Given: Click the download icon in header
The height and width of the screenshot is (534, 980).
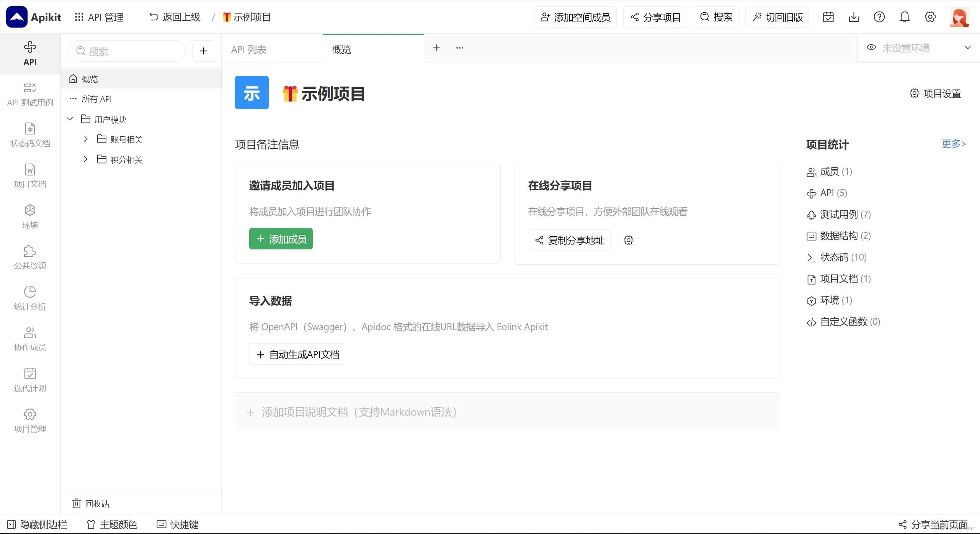Looking at the screenshot, I should [x=854, y=17].
